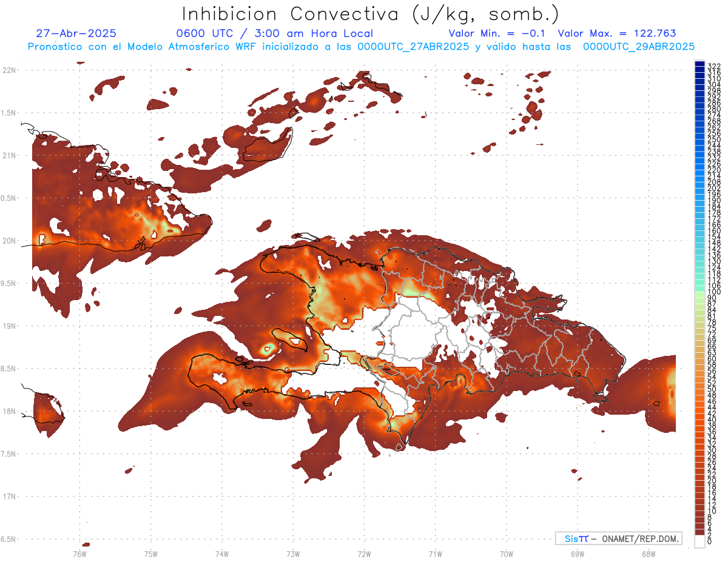Click the title 'Inhibicion Convectiva (J/kg, somb.)'

point(371,15)
